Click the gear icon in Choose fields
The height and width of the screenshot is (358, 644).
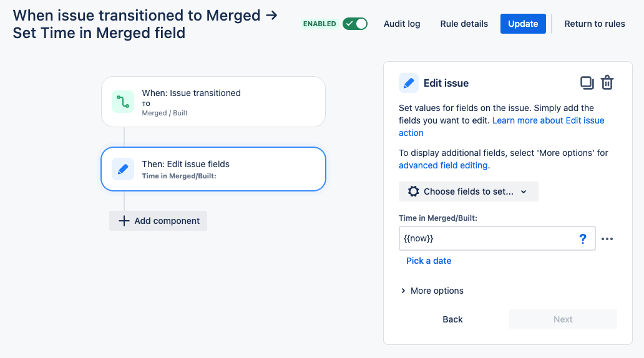pos(413,191)
